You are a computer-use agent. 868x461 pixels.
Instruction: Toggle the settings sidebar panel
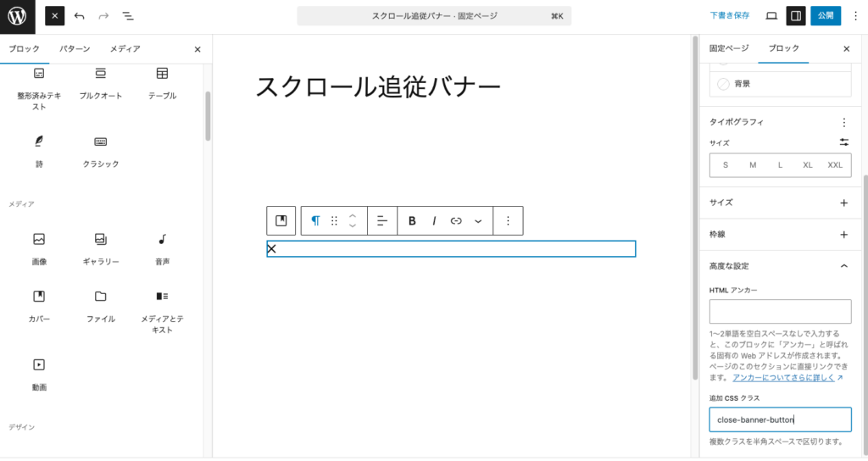pyautogui.click(x=795, y=16)
